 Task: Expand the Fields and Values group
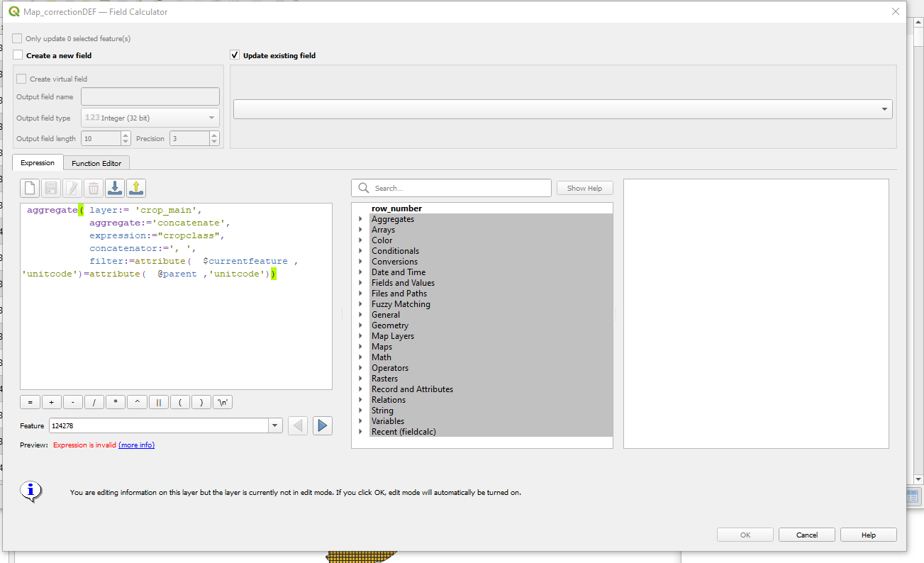tap(360, 283)
